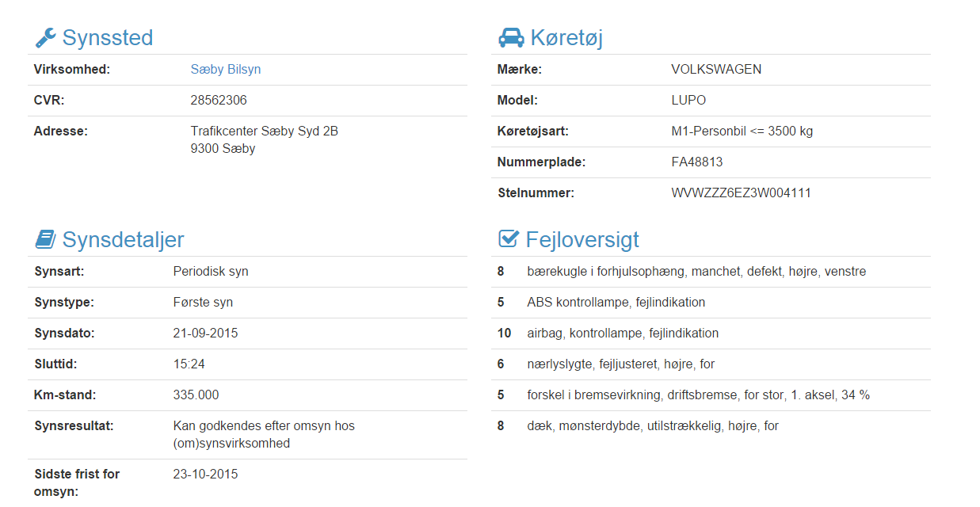Select the chassis number WVWZZZ6EZ3W004111
Screen dimensions: 980x507
point(742,193)
